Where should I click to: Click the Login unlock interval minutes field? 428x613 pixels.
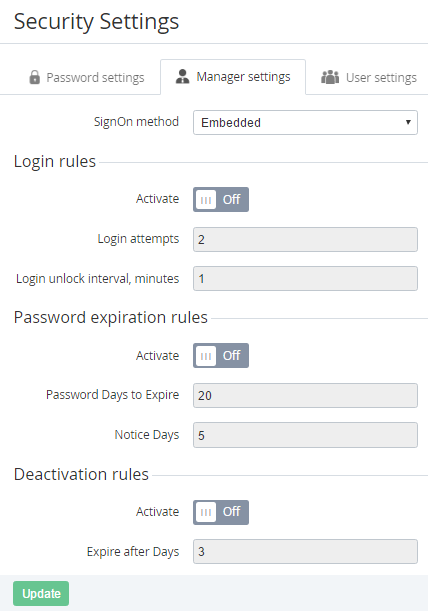coord(305,278)
